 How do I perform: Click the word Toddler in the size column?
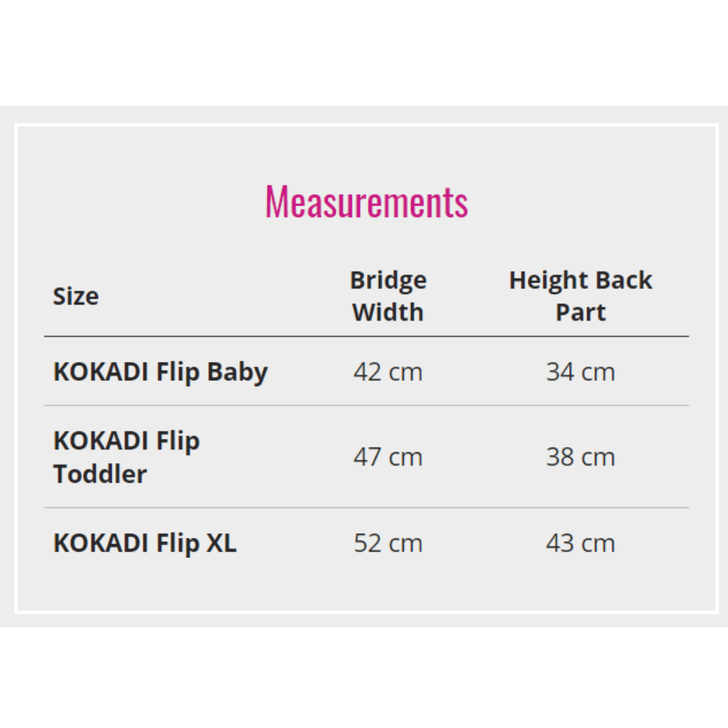pos(100,474)
